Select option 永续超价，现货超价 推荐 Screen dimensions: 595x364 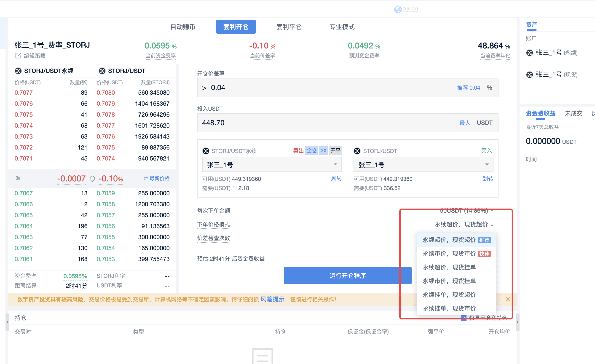point(456,240)
